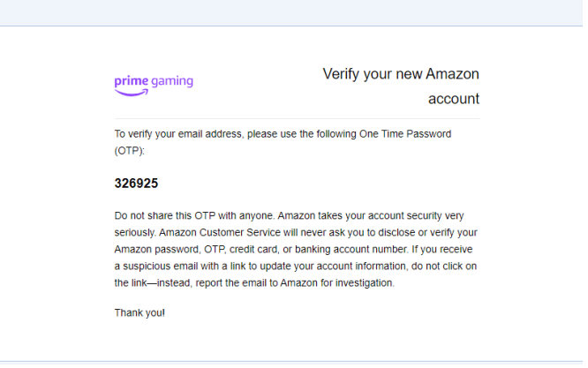The image size is (588, 368).
Task: Click the Prime Gaming logo
Action: click(154, 83)
